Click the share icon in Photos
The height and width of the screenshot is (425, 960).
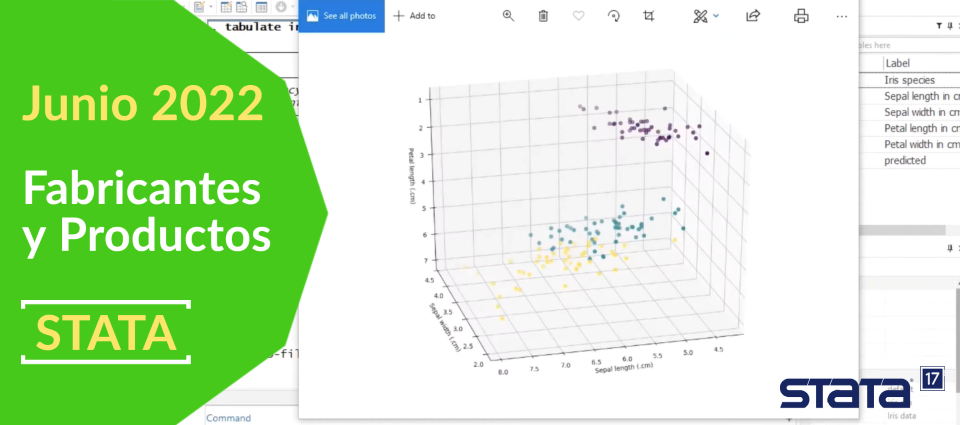click(752, 16)
